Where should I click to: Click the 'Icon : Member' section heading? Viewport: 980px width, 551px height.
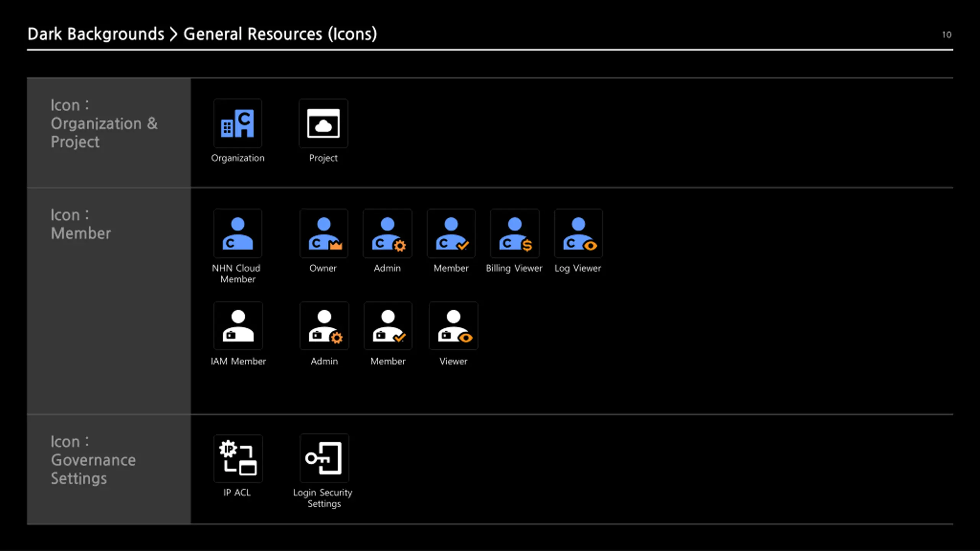(x=81, y=224)
